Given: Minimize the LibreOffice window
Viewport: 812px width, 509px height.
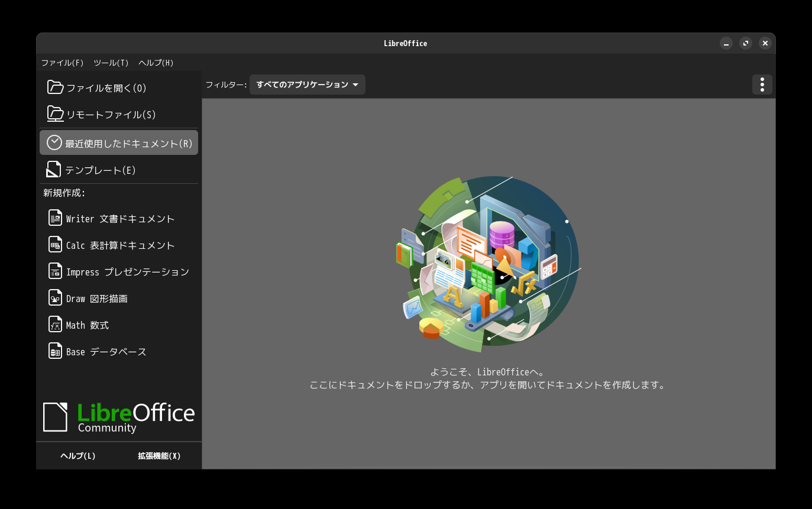Looking at the screenshot, I should point(726,43).
